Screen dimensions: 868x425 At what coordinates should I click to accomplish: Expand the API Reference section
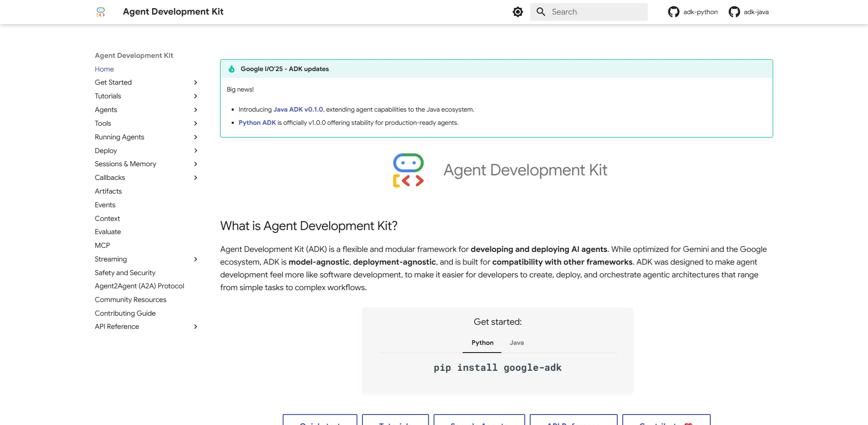click(196, 326)
